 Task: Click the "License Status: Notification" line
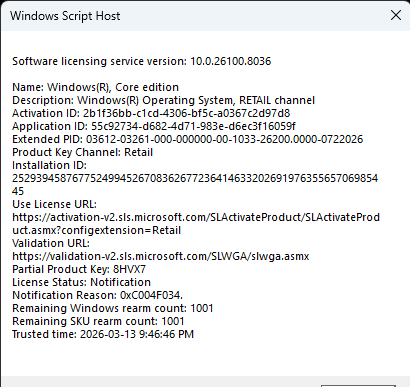(81, 282)
